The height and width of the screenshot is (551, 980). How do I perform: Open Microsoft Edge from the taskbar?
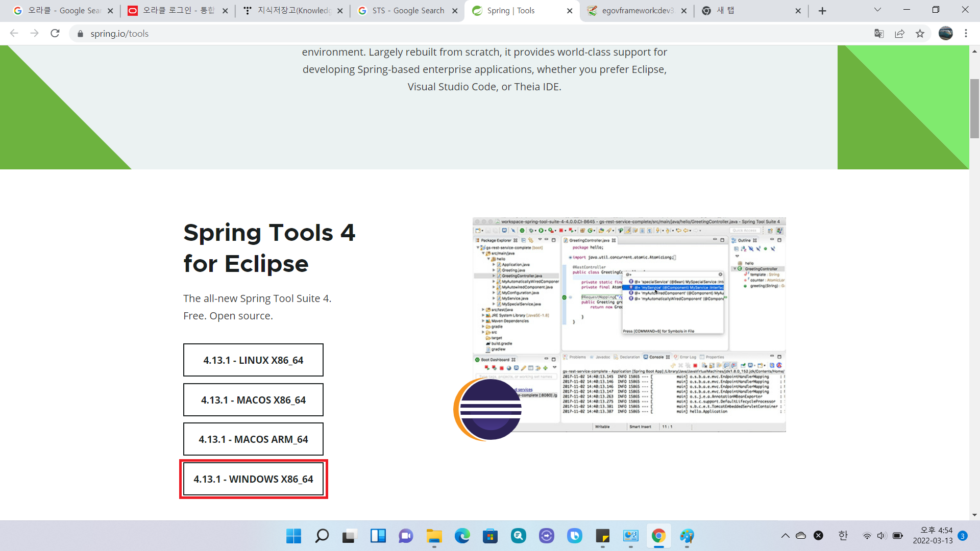tap(462, 536)
